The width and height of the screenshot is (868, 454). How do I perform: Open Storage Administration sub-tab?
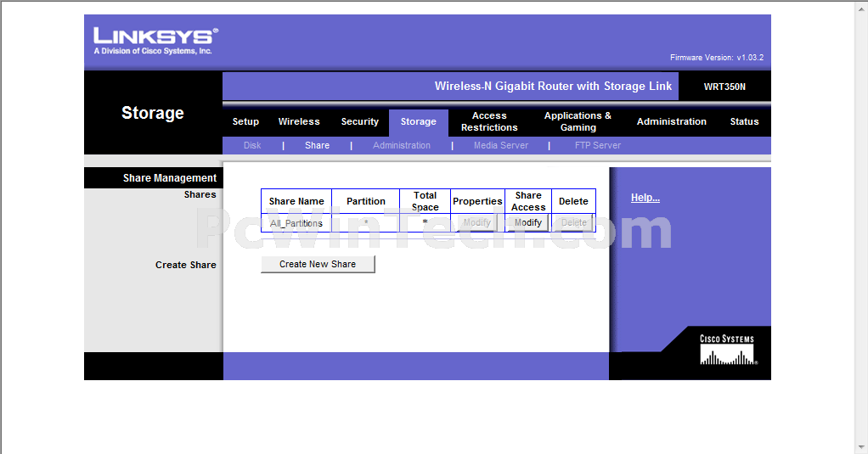[x=402, y=145]
